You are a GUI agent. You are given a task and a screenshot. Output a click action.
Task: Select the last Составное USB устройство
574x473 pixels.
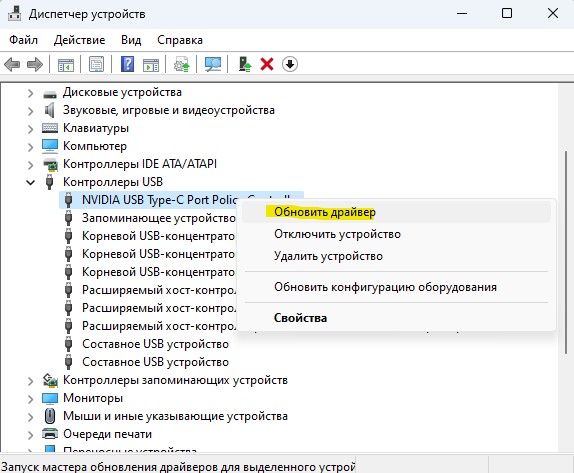pos(155,362)
